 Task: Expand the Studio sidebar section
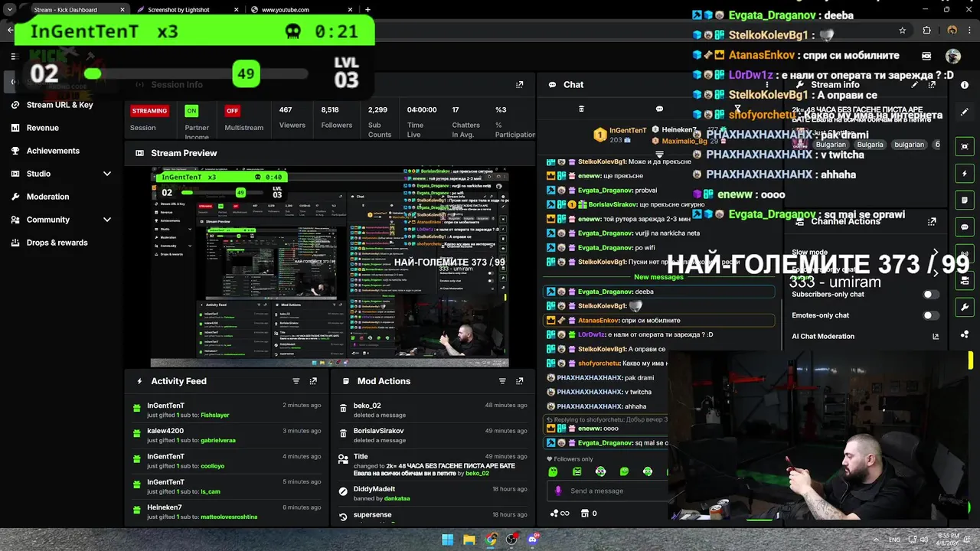coord(107,174)
